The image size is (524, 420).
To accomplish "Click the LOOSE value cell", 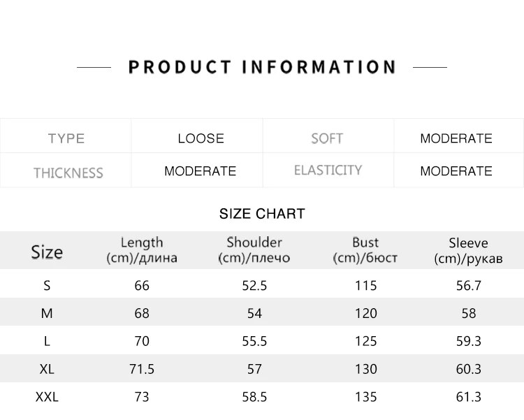I will (197, 136).
